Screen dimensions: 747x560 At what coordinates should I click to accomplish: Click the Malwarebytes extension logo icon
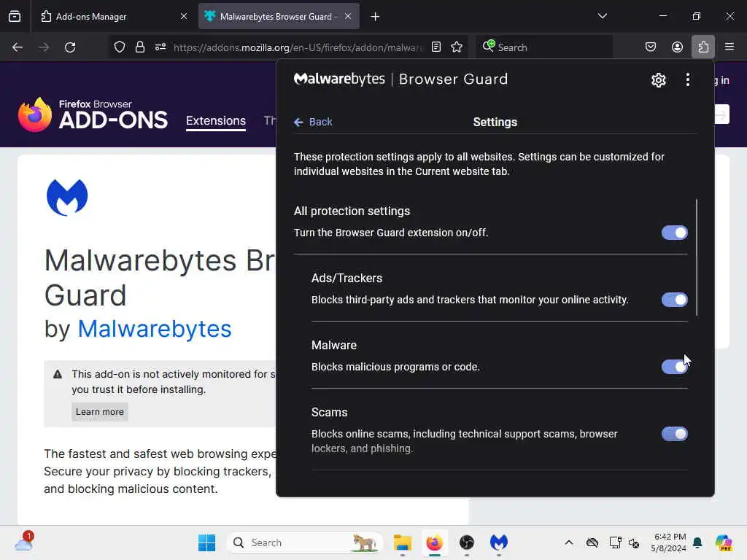click(x=67, y=197)
